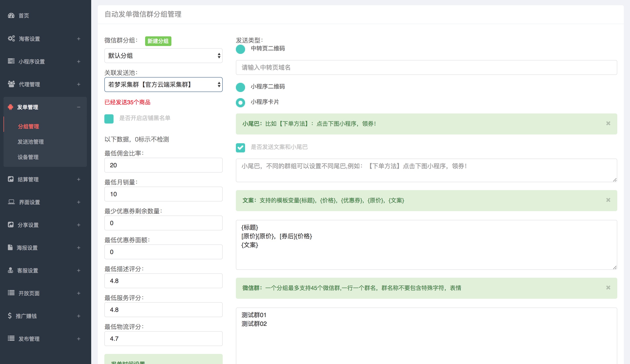Expand the 推广赚钱 menu plus sign
Screen dimensions: 630x364
(x=78, y=316)
